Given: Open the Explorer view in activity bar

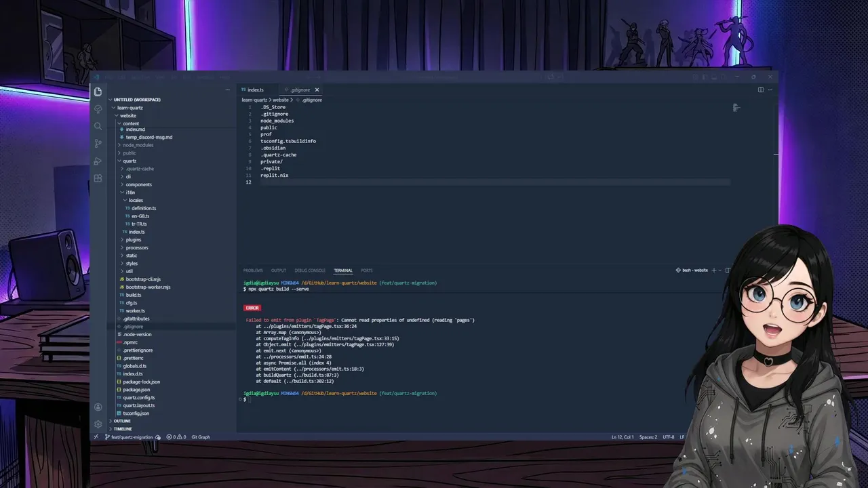Looking at the screenshot, I should point(98,91).
